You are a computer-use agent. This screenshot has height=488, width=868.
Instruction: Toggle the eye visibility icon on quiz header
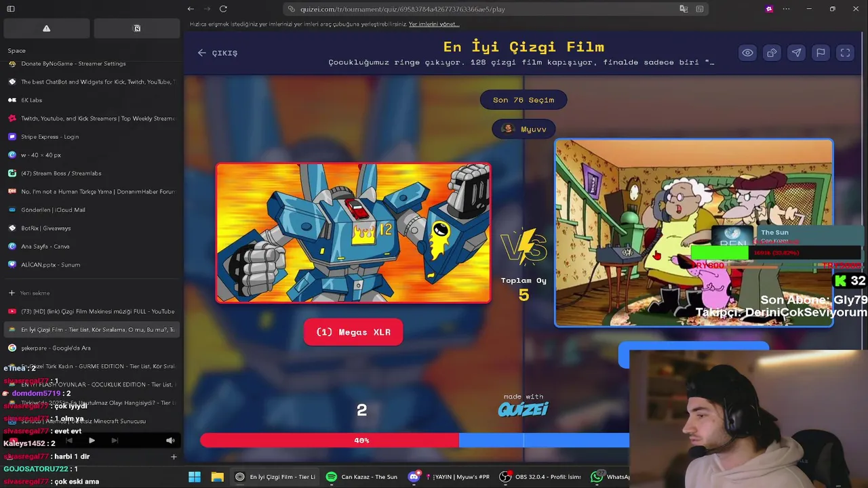pos(747,53)
